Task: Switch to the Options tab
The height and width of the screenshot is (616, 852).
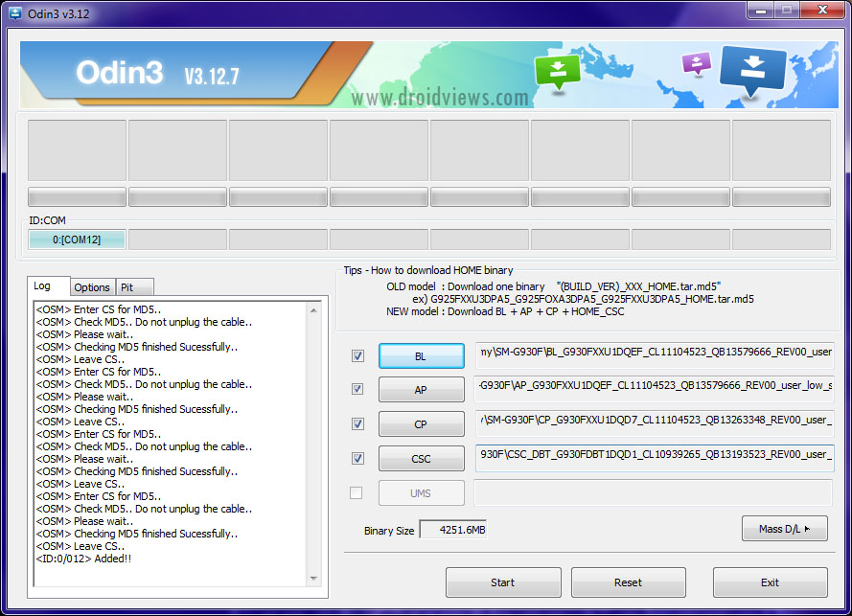Action: click(x=92, y=287)
